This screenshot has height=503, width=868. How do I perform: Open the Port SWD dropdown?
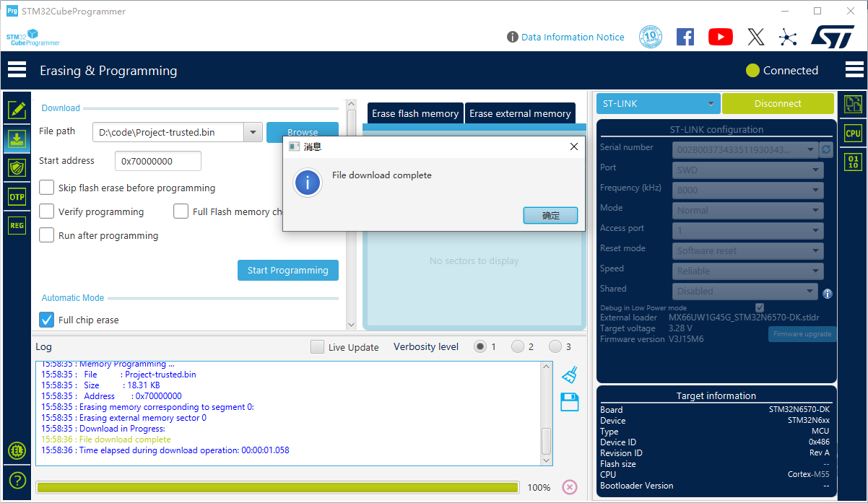coord(748,170)
